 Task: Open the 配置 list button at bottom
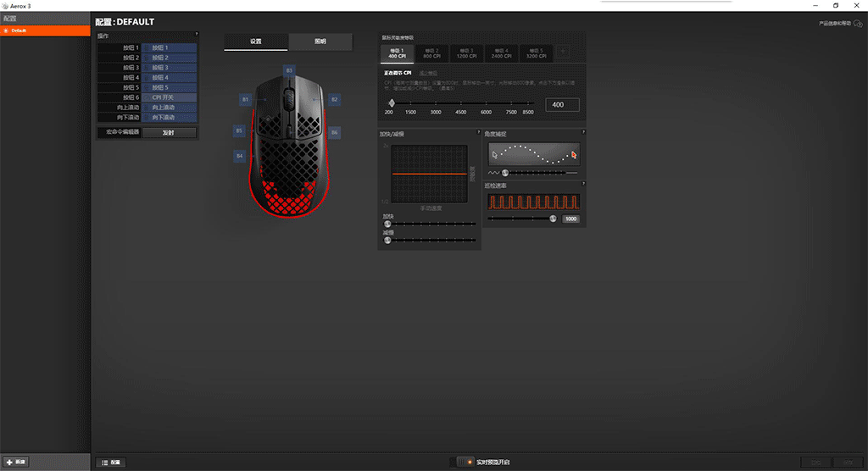[x=111, y=463]
